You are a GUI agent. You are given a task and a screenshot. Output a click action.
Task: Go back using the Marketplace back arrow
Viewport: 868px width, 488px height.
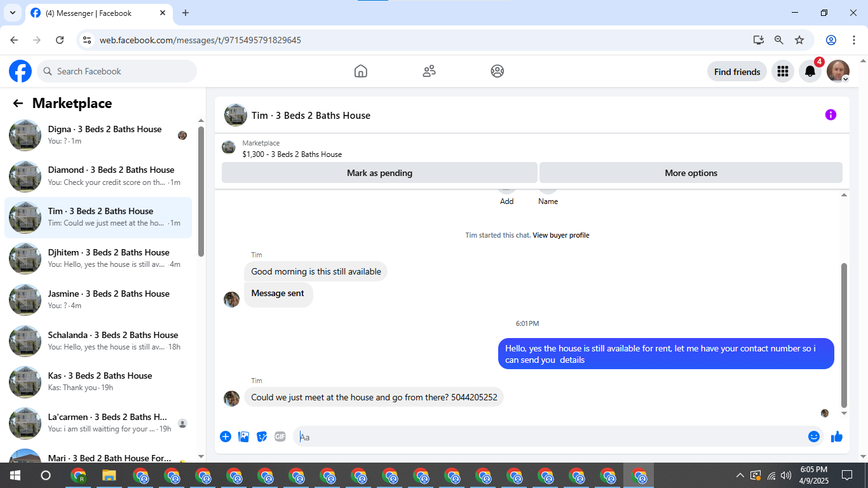18,103
